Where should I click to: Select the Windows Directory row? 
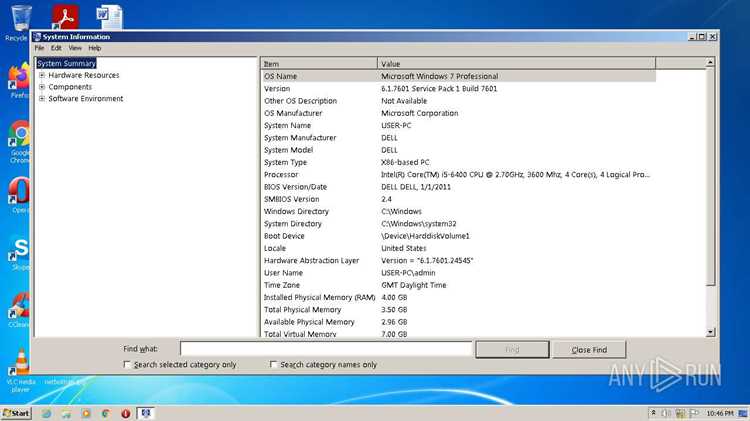(458, 211)
